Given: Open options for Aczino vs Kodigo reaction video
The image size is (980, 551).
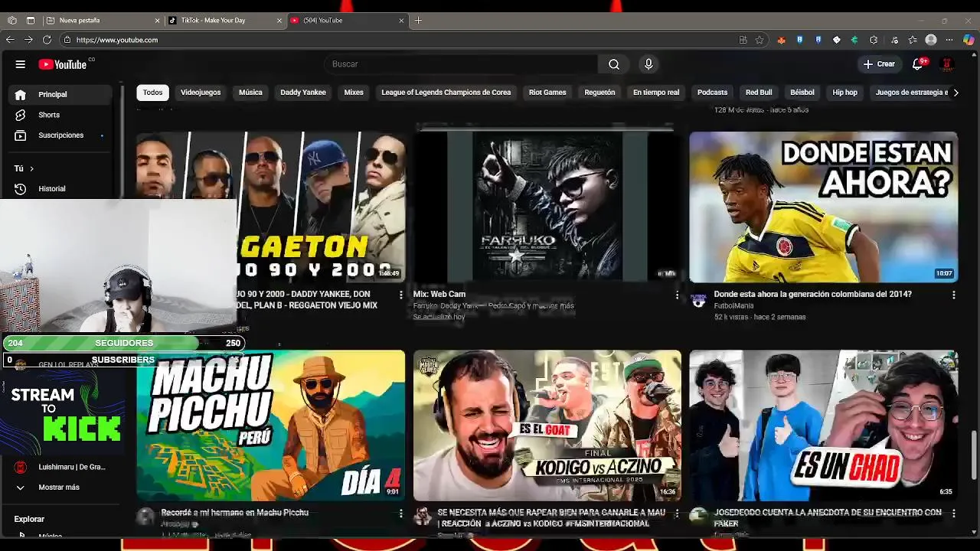Looking at the screenshot, I should click(x=677, y=514).
